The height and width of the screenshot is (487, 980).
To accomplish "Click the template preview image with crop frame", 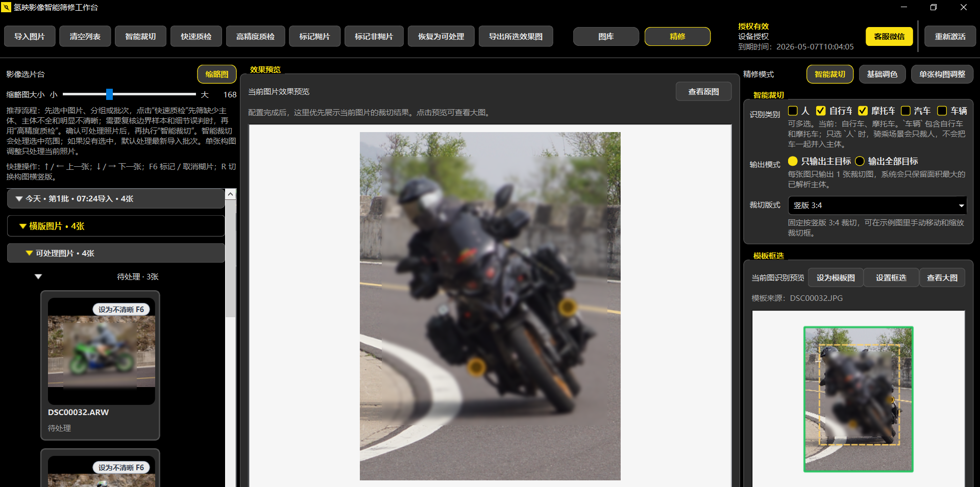I will [859, 399].
